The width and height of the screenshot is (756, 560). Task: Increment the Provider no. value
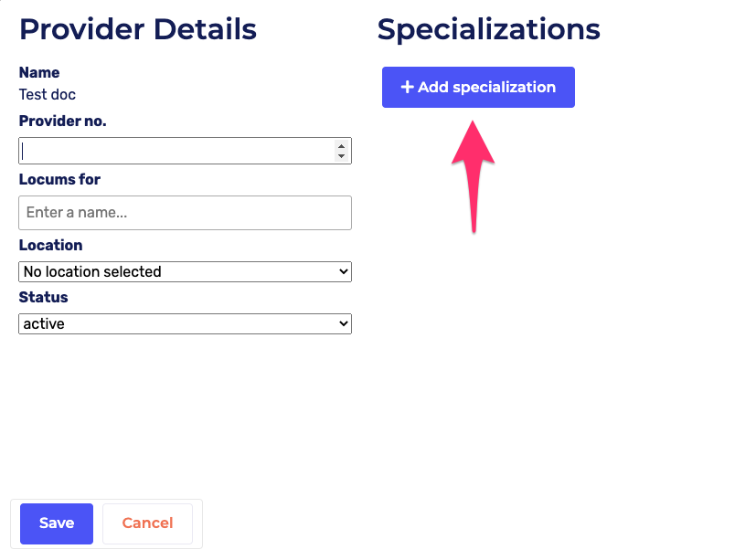[341, 146]
